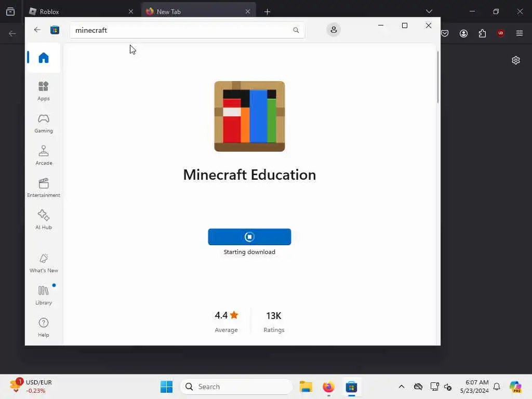Open the notifications bell icon
This screenshot has width=532, height=399.
[x=497, y=387]
